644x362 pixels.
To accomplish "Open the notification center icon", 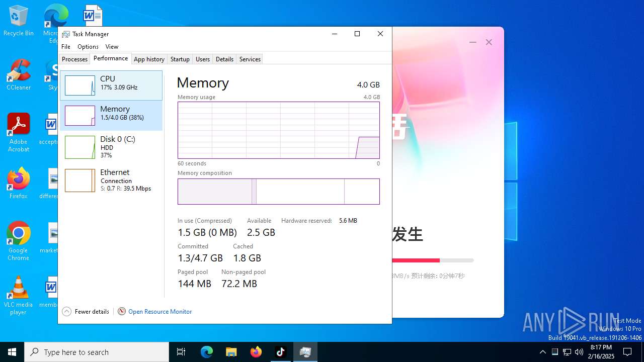I will tap(627, 352).
